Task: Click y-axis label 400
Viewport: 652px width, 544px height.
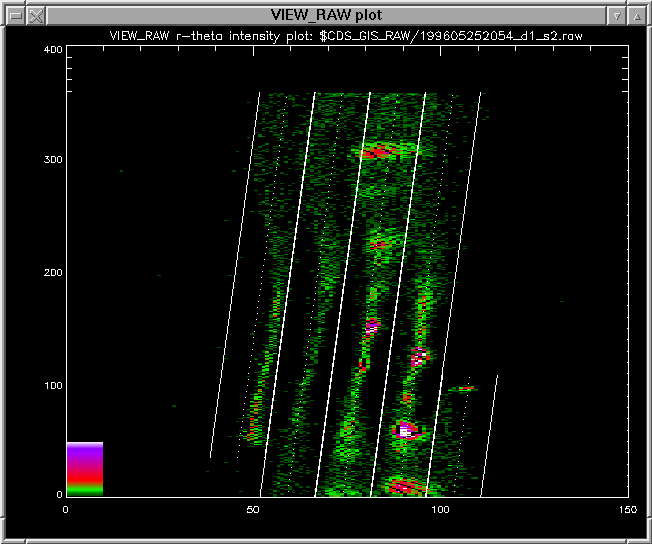Action: point(53,50)
